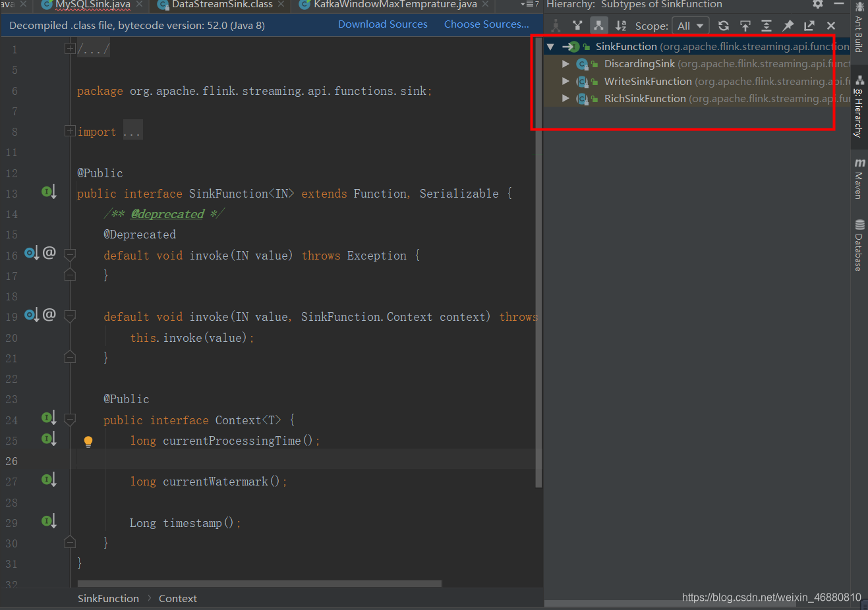Export hierarchy to text file

click(809, 26)
